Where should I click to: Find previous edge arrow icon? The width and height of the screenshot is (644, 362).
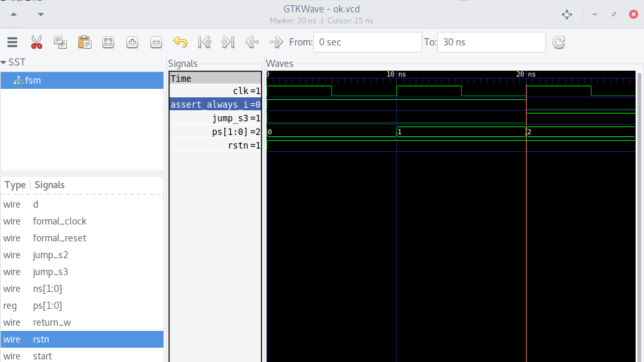(252, 42)
